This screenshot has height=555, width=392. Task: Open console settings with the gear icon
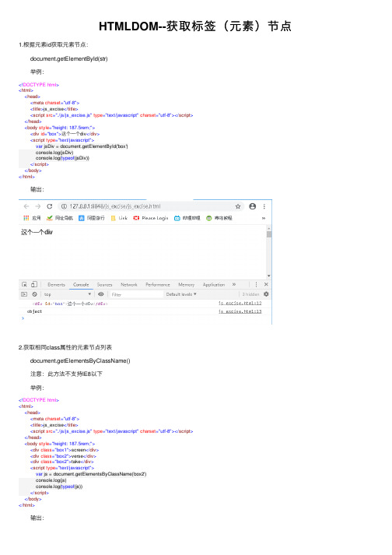[x=266, y=293]
